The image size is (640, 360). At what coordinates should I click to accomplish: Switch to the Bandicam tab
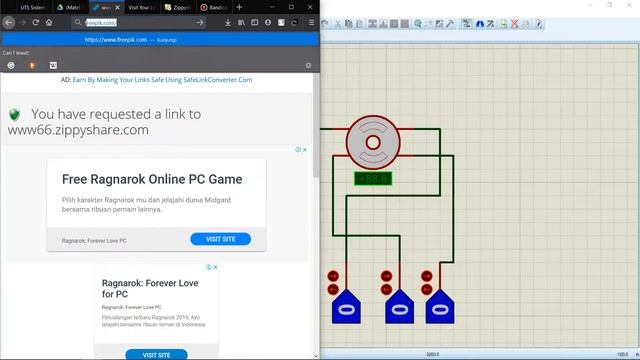(x=213, y=7)
